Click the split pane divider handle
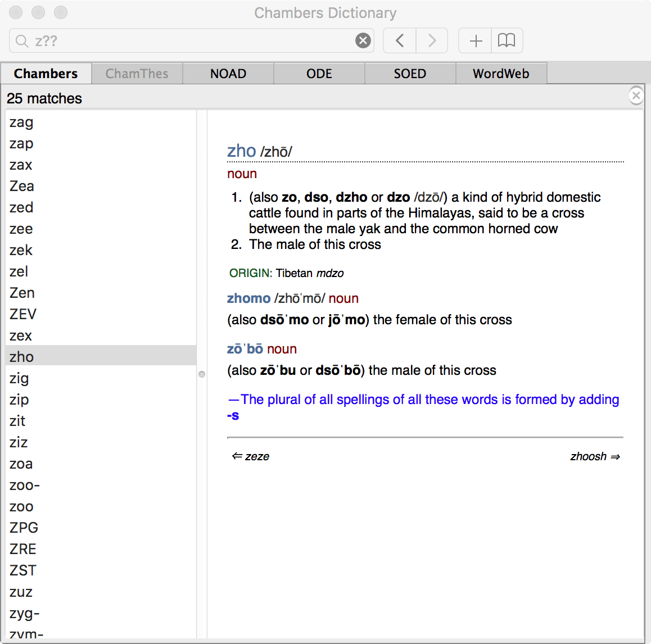 click(202, 374)
